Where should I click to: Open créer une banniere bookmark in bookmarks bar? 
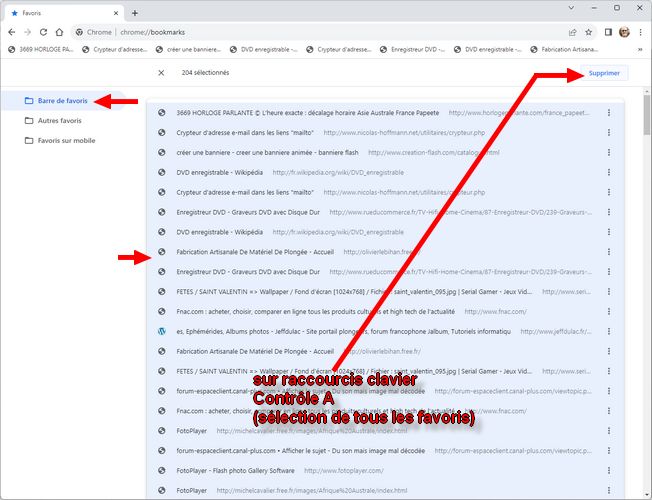coord(188,50)
